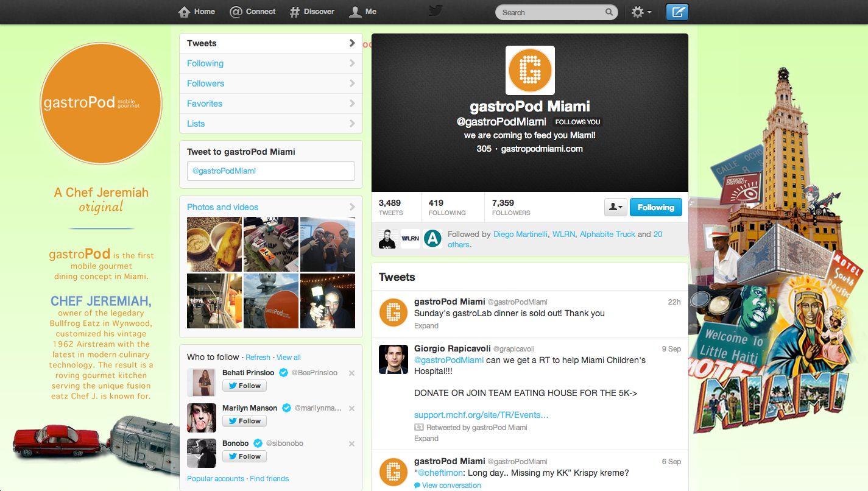Screen dimensions: 868x491
Task: Follow Marilyn Manson
Action: [x=245, y=421]
